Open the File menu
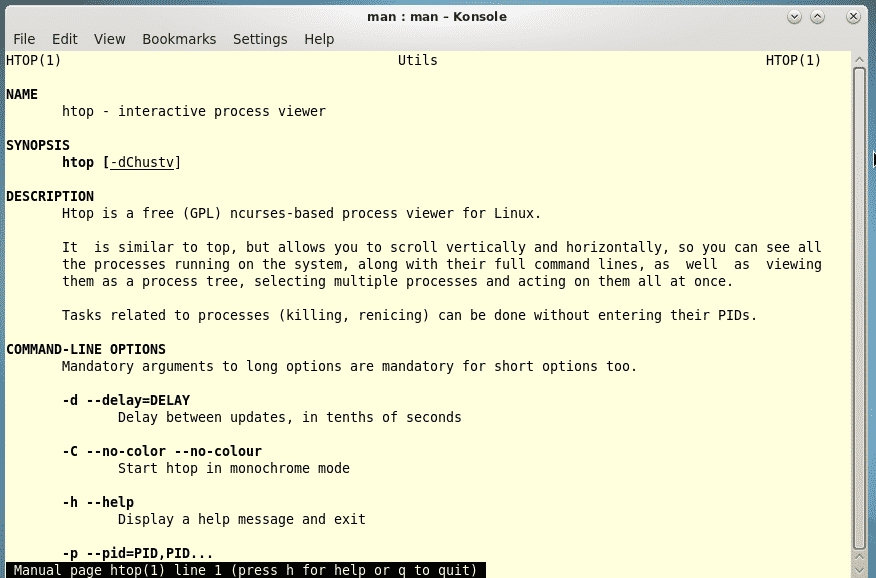The width and height of the screenshot is (876, 578). pyautogui.click(x=24, y=39)
